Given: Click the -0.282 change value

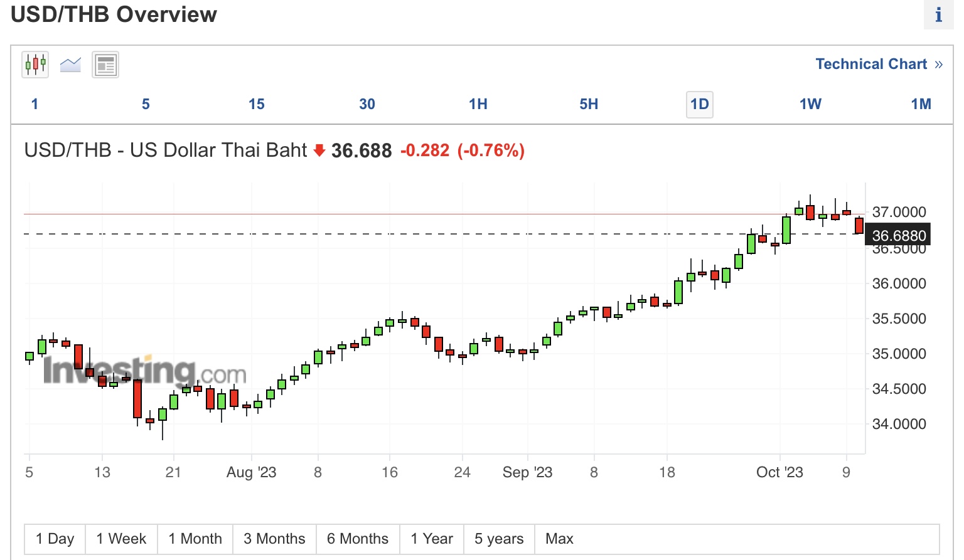Looking at the screenshot, I should (425, 151).
